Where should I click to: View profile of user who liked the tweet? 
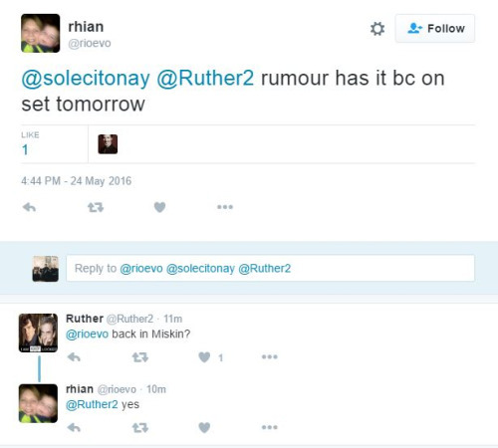pos(108,144)
